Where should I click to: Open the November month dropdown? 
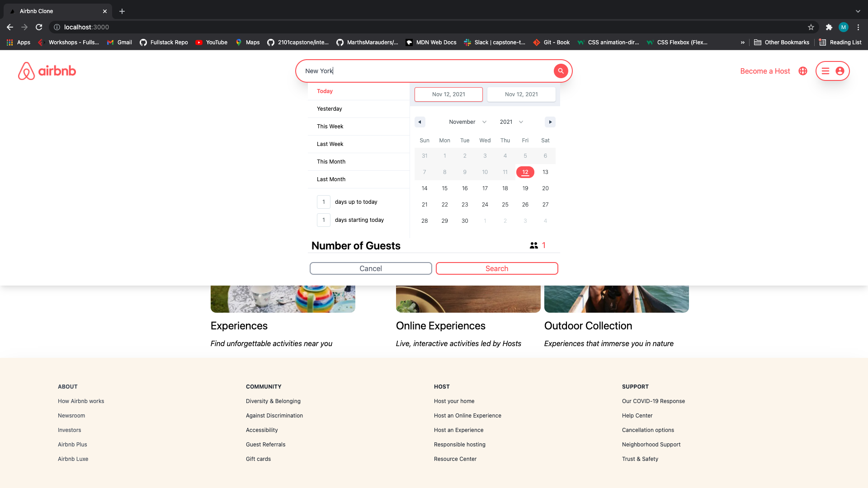(468, 122)
